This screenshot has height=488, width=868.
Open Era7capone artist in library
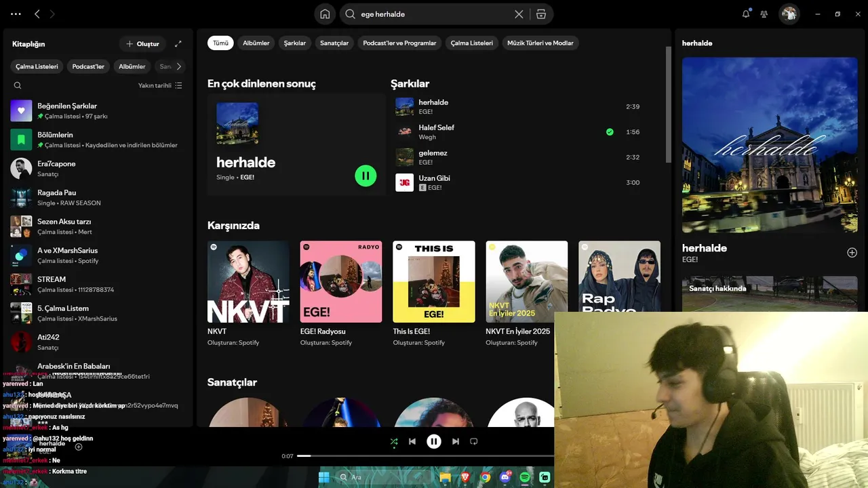[x=98, y=169]
